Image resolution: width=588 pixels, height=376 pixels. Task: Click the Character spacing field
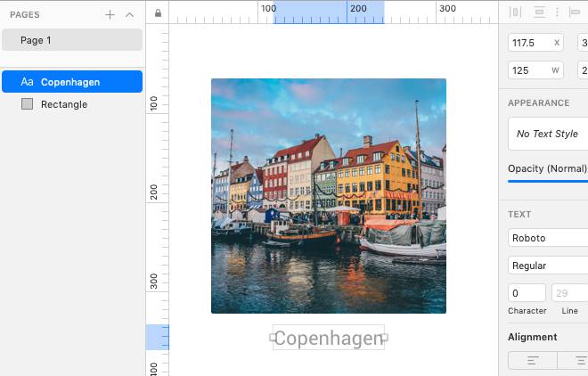tap(527, 293)
